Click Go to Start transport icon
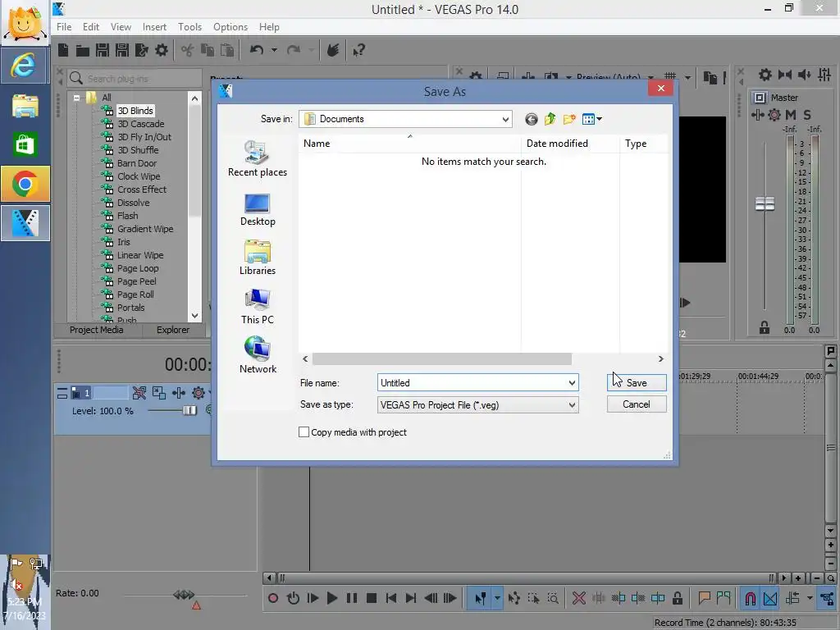840x630 pixels. [391, 598]
